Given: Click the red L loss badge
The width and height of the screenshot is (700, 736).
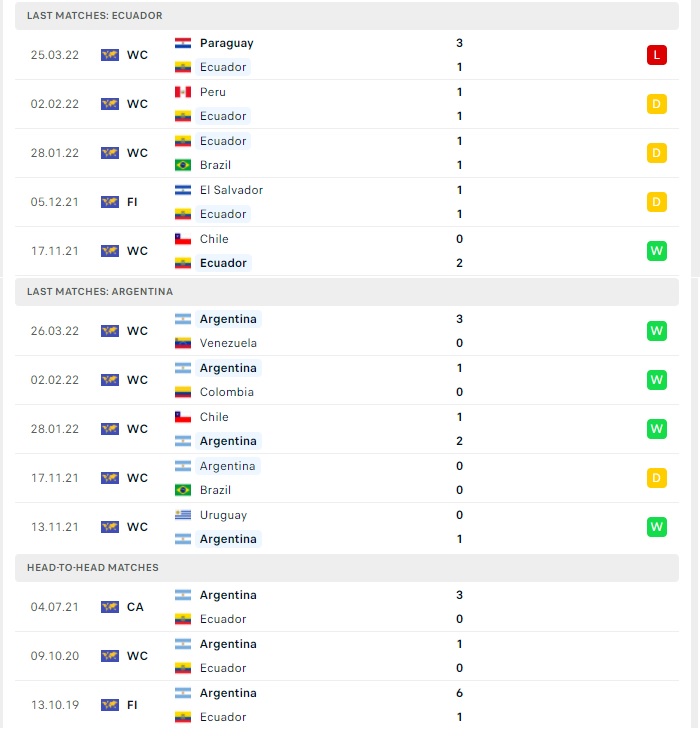Looking at the screenshot, I should (656, 55).
